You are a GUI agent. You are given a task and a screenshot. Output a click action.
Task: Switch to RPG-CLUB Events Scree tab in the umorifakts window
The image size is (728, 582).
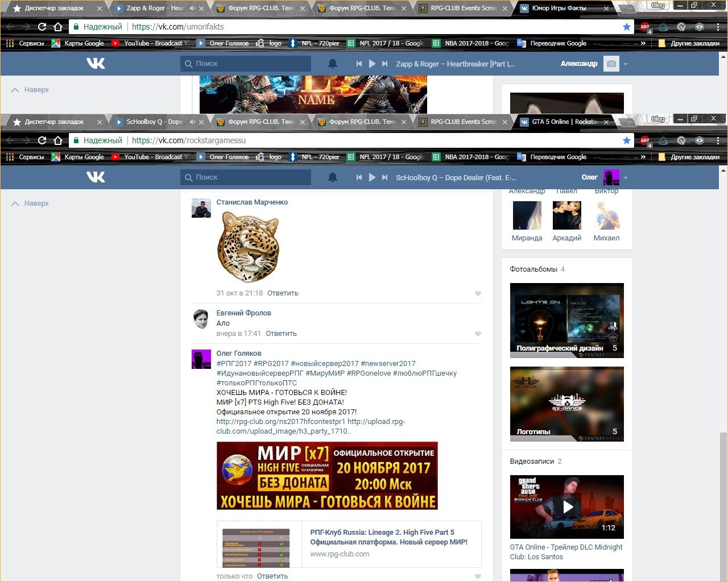(x=464, y=9)
